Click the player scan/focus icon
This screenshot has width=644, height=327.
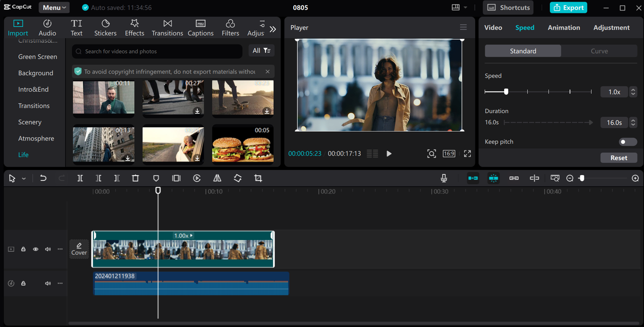(x=432, y=153)
